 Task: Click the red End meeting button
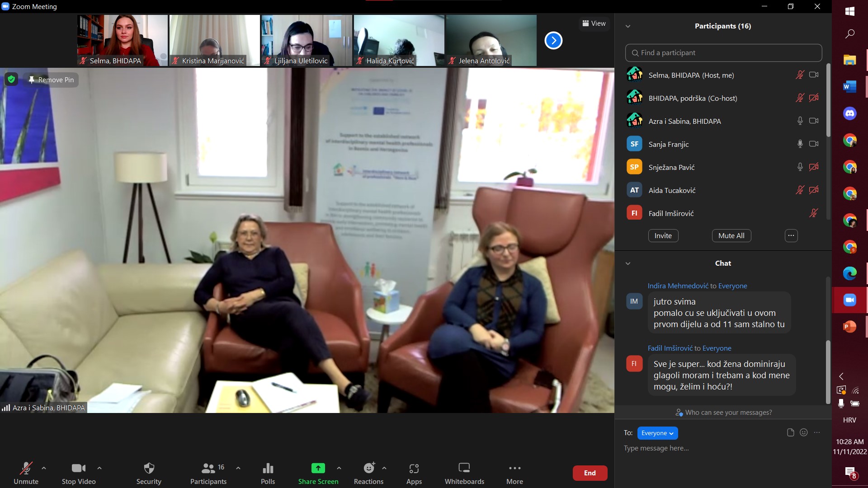[590, 473]
